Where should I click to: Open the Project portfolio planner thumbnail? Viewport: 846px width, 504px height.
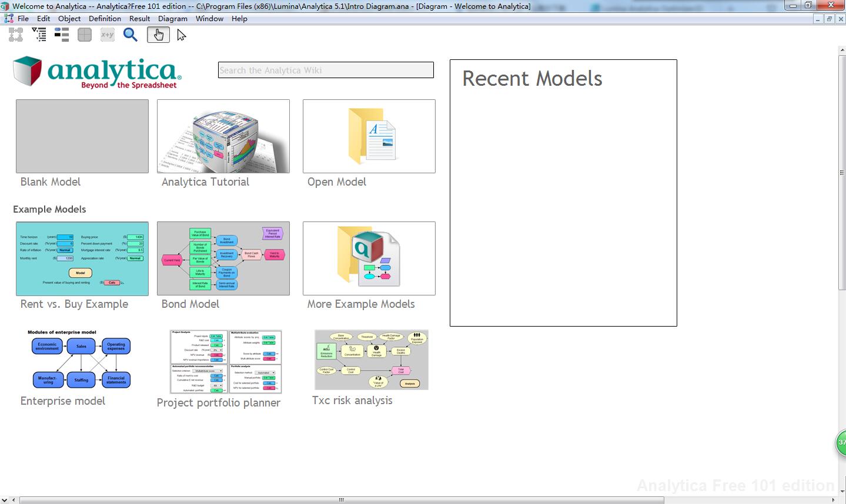tap(226, 361)
